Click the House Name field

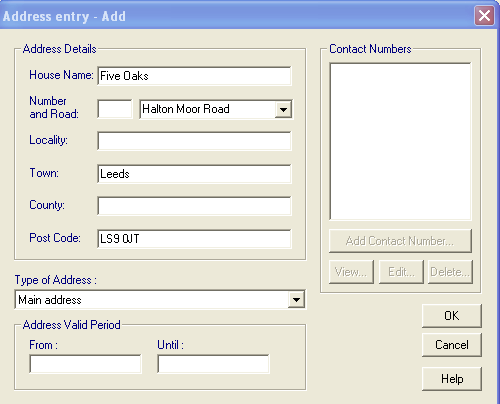point(194,76)
